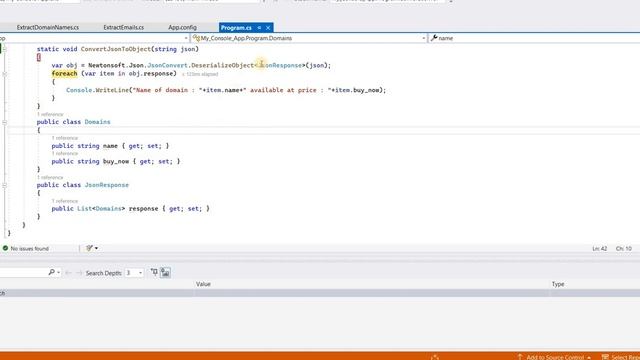Close the Program.cs tab
This screenshot has height=360, width=640.
[268, 27]
